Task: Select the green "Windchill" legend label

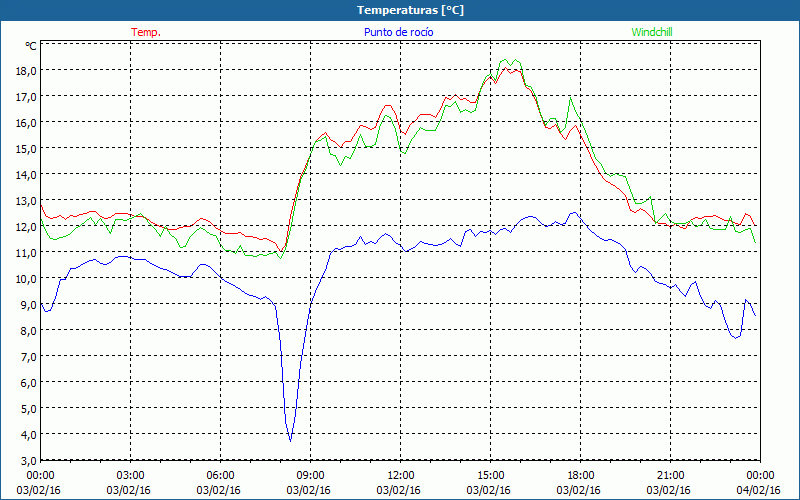Action: 652,32
